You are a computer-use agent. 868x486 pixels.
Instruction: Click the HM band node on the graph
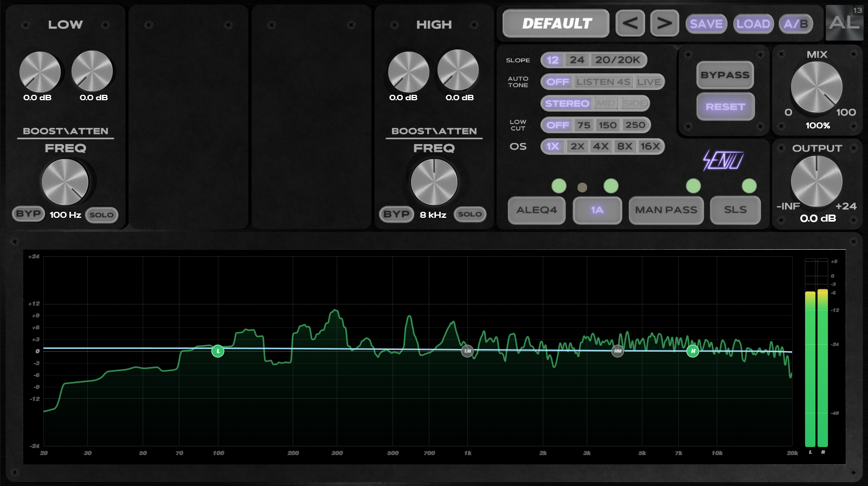click(x=618, y=351)
